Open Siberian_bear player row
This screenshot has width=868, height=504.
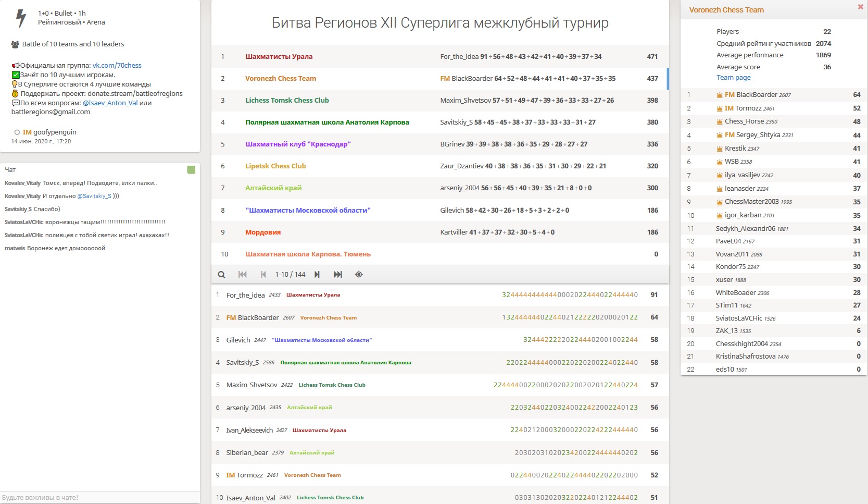[x=440, y=452]
